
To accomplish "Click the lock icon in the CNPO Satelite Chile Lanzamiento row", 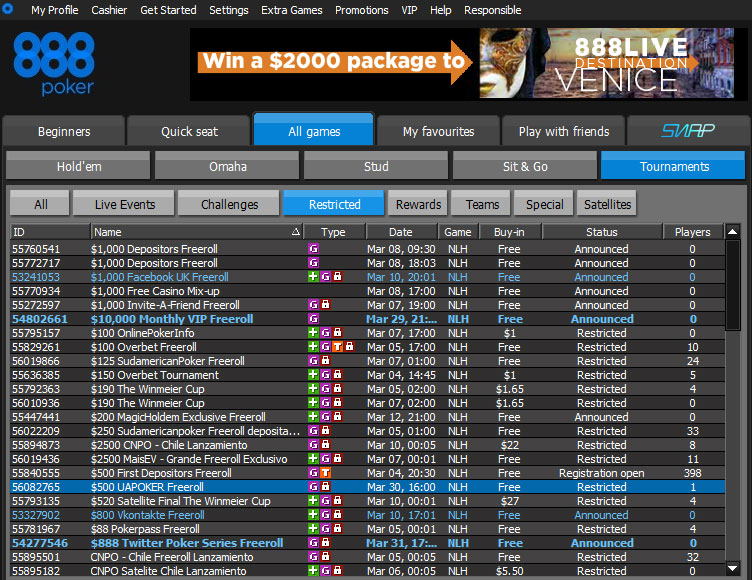I will [x=338, y=570].
